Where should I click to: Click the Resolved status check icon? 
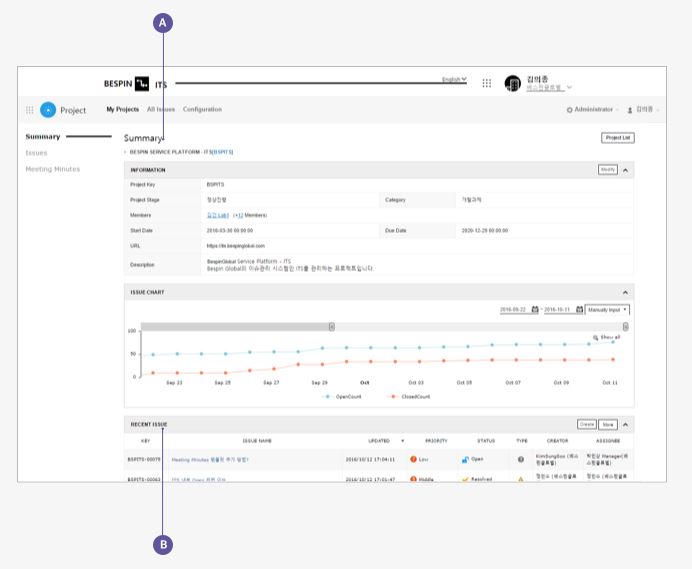465,479
